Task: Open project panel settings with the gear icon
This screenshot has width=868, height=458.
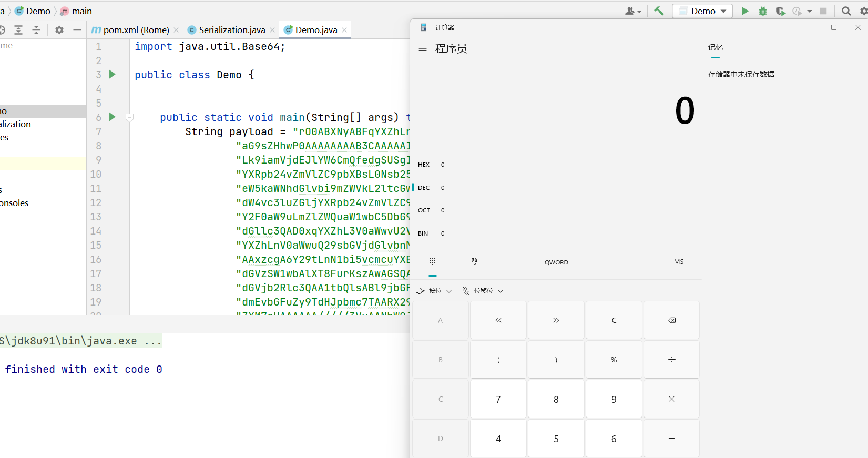Action: coord(59,30)
